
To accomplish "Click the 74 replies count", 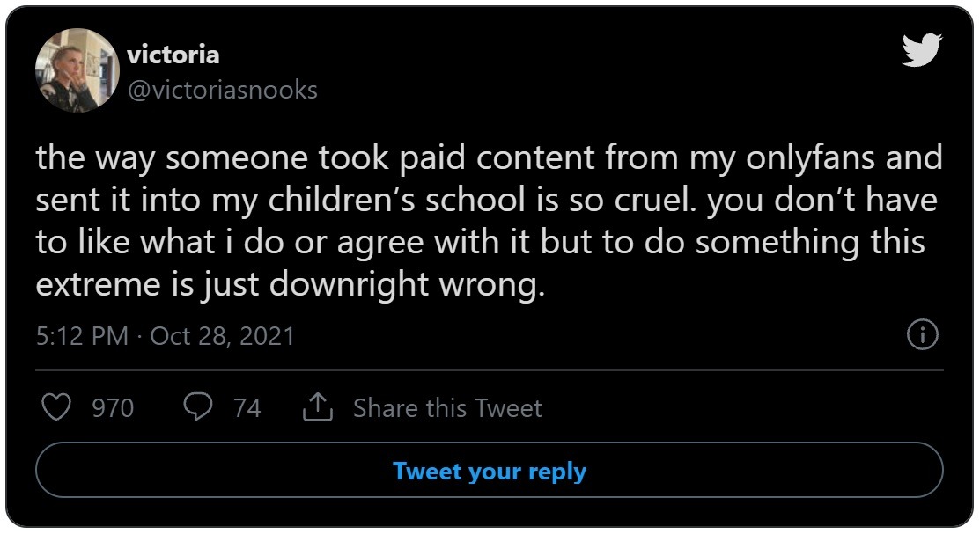I will 247,408.
